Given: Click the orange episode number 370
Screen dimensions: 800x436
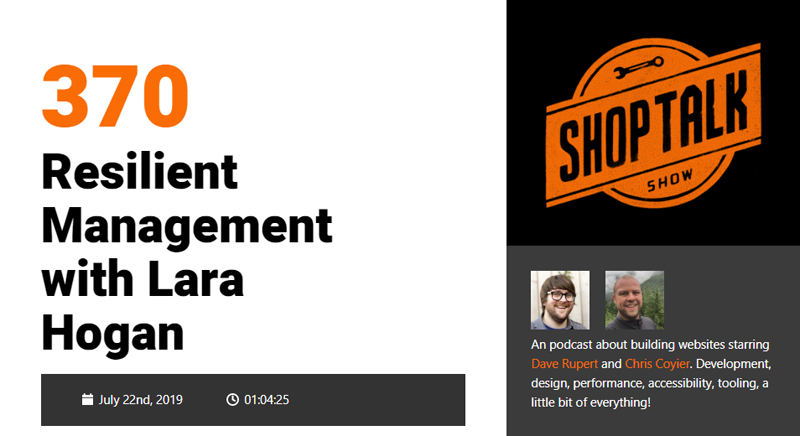Looking at the screenshot, I should pos(115,95).
